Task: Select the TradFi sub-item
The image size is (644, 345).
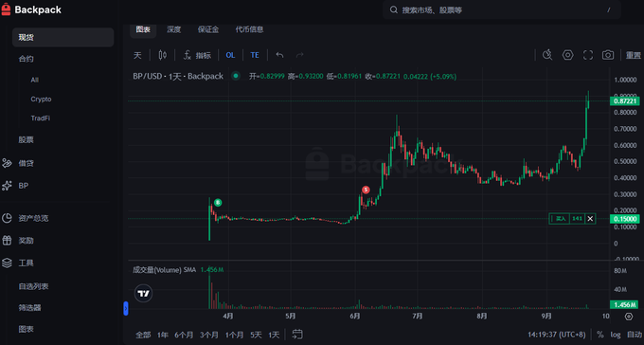Action: [x=40, y=118]
